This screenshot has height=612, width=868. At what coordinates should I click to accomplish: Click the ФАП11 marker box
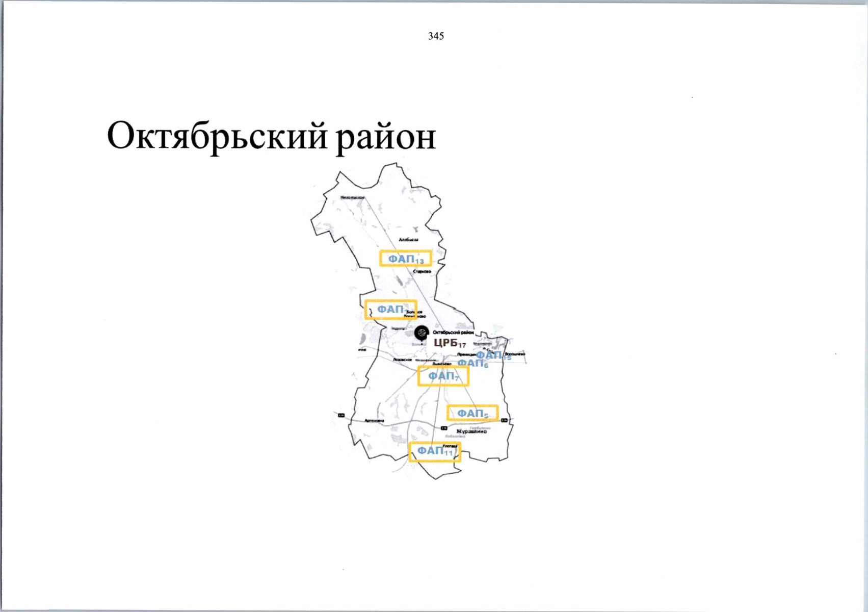pyautogui.click(x=435, y=451)
